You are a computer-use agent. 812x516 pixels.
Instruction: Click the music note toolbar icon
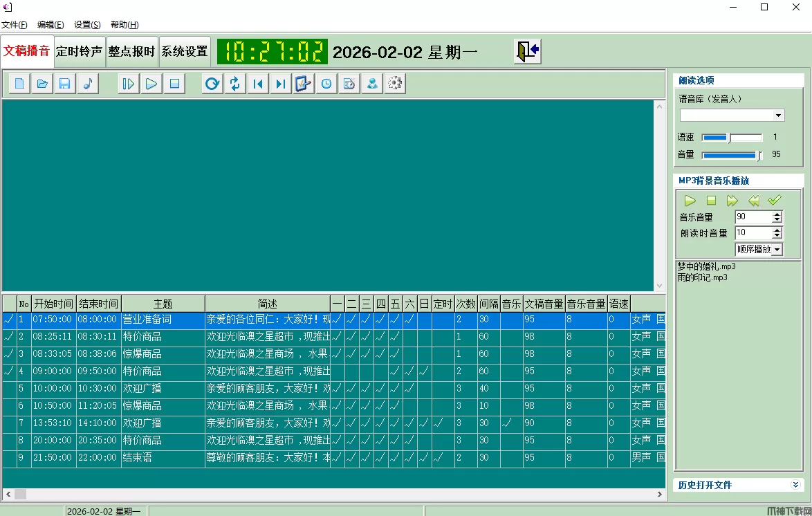(x=87, y=84)
